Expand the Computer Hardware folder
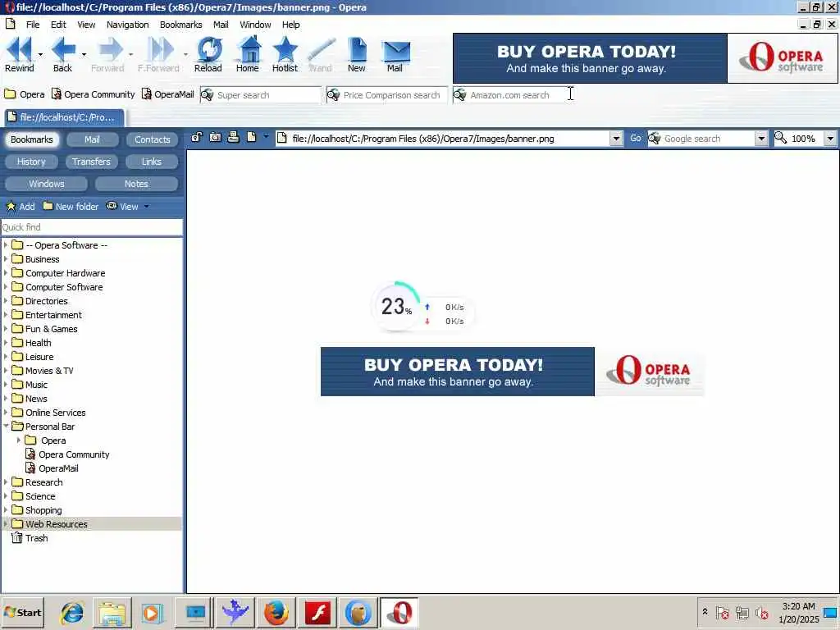Image resolution: width=840 pixels, height=630 pixels. (x=6, y=272)
